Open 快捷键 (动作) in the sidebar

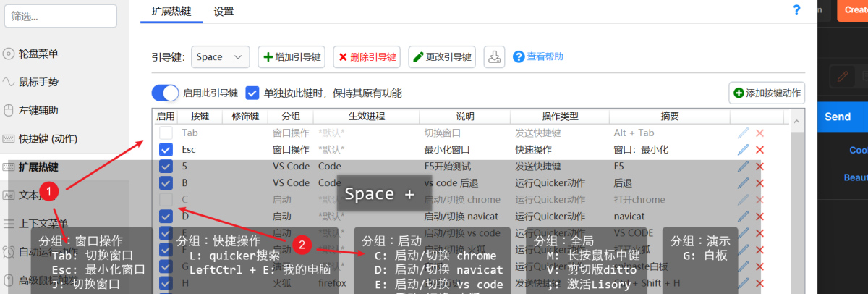click(48, 138)
